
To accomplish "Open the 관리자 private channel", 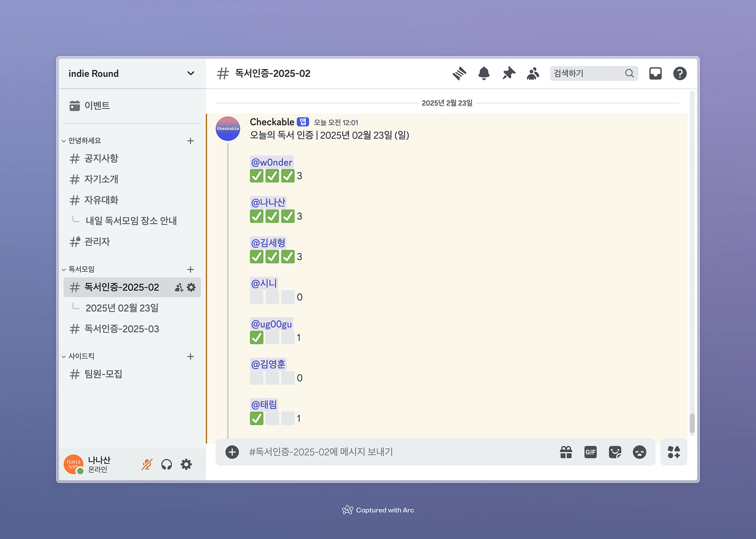I will tap(132, 241).
